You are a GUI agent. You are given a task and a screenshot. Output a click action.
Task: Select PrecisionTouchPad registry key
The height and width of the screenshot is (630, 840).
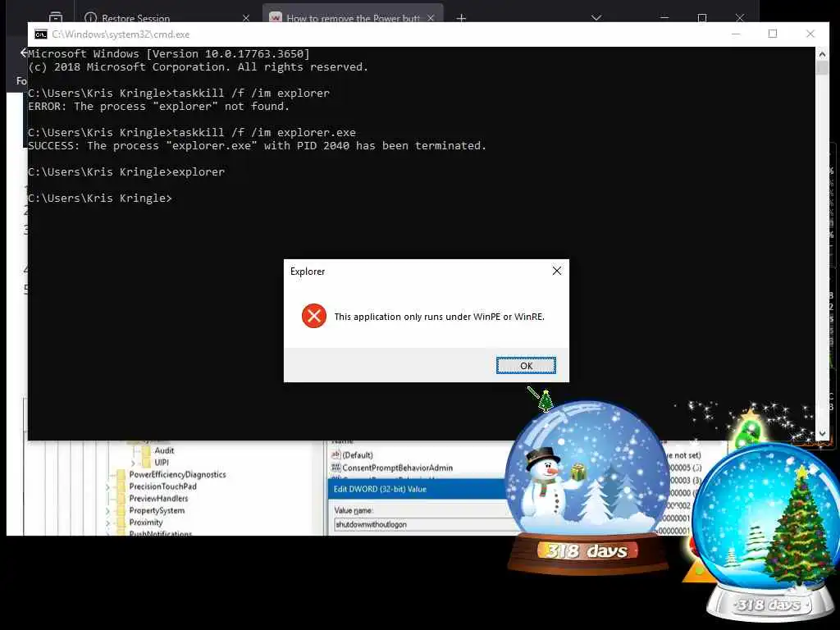click(x=163, y=486)
